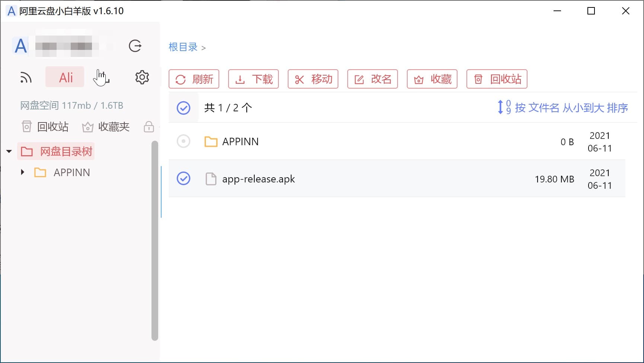The height and width of the screenshot is (363, 644).
Task: Expand the APPINN folder tree arrow
Action: click(x=23, y=172)
